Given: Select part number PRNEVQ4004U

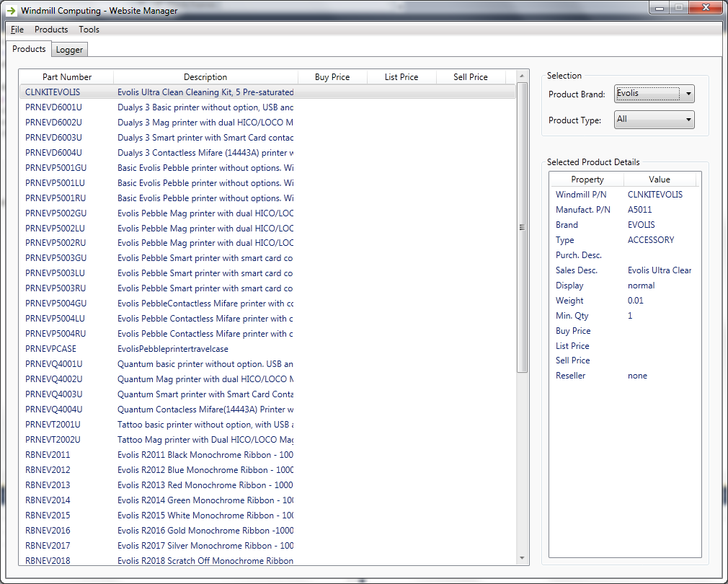Looking at the screenshot, I should click(54, 410).
